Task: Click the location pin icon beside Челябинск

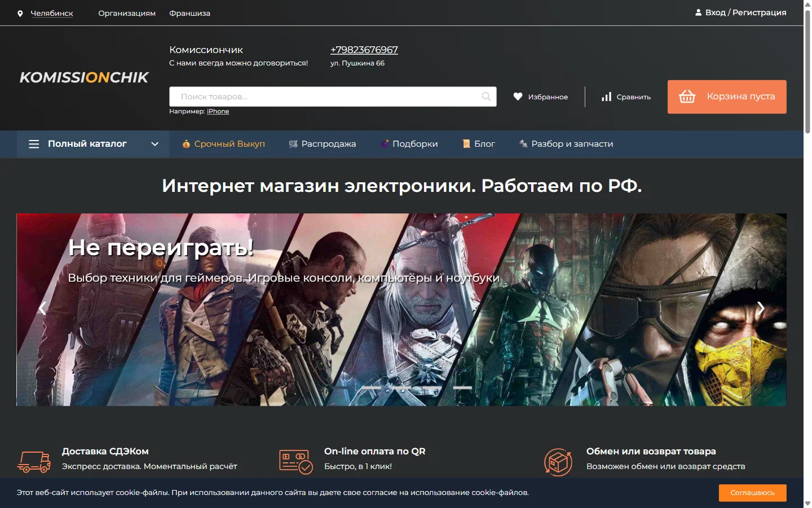Action: click(x=20, y=14)
